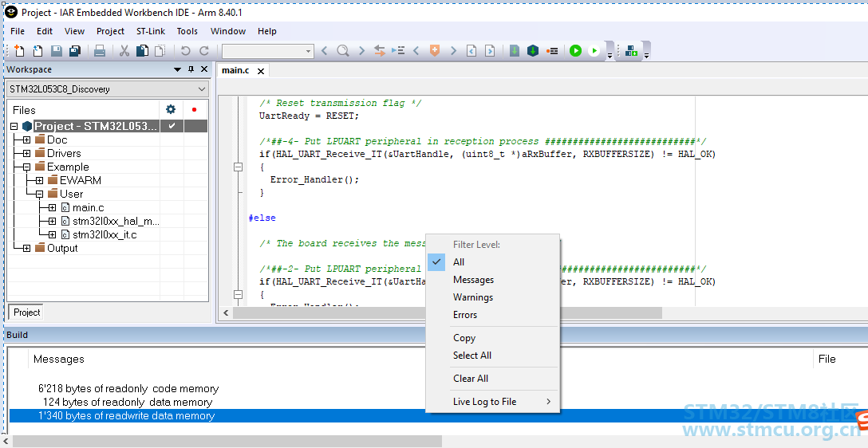This screenshot has width=868, height=448.
Task: Click the New Document toolbar icon
Action: click(19, 51)
